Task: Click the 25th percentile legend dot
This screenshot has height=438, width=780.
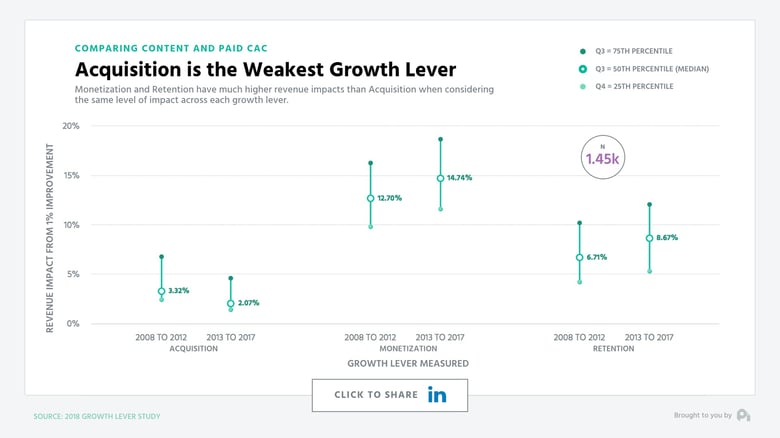Action: (x=583, y=87)
